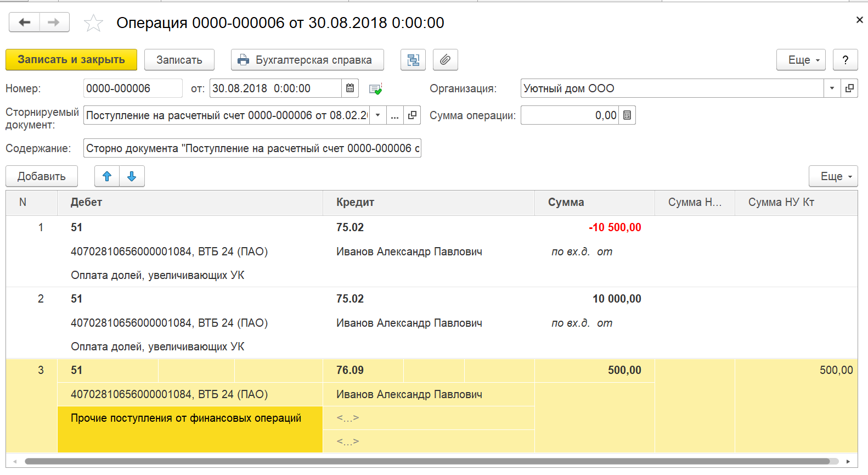Open calculator for Сумма операции field
The width and height of the screenshot is (868, 475).
627,115
